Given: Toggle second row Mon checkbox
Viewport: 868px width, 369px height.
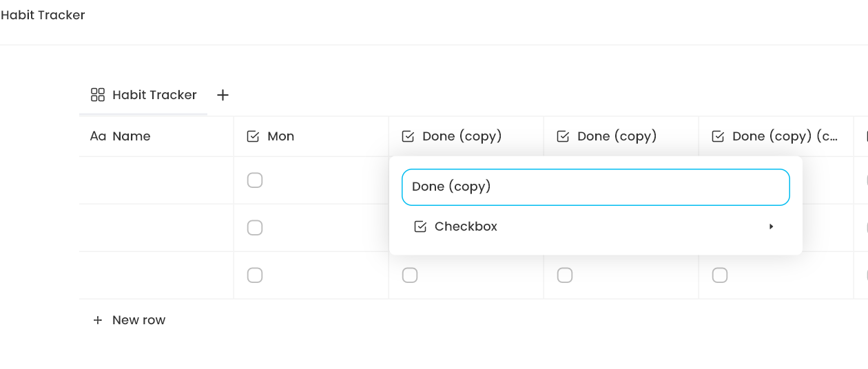Looking at the screenshot, I should point(255,228).
